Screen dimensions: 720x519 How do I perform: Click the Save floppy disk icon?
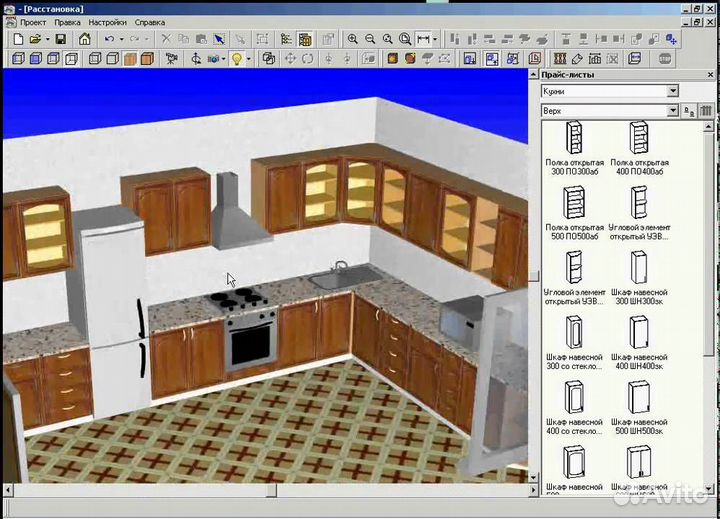tap(60, 39)
